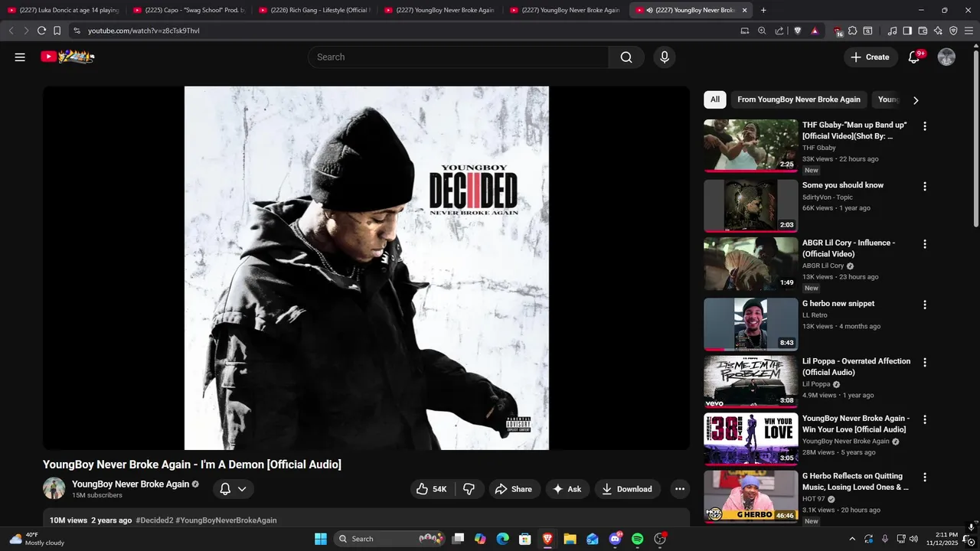Image resolution: width=980 pixels, height=551 pixels.
Task: Bookmark this page with bookmark icon
Action: coord(57,31)
